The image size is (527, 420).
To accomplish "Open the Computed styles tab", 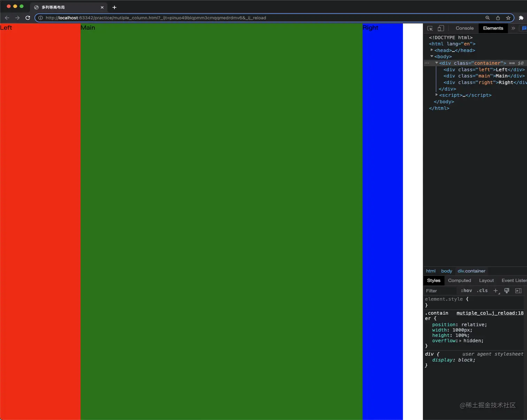I will tap(459, 281).
